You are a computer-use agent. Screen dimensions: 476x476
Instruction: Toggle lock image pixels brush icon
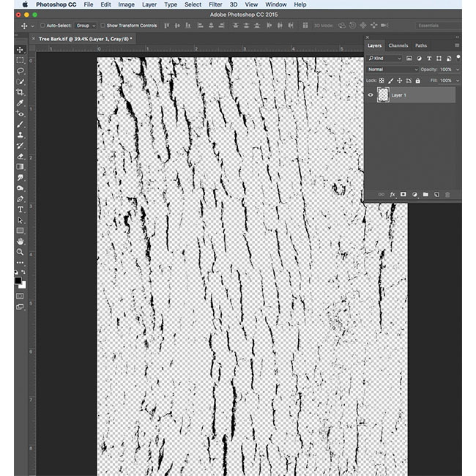coord(391,81)
